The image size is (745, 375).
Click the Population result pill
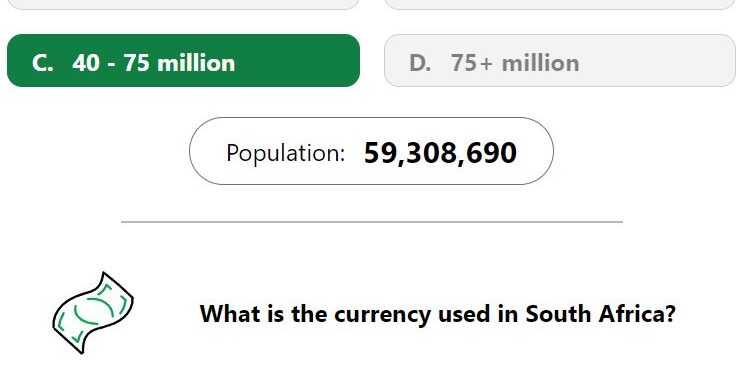371,151
